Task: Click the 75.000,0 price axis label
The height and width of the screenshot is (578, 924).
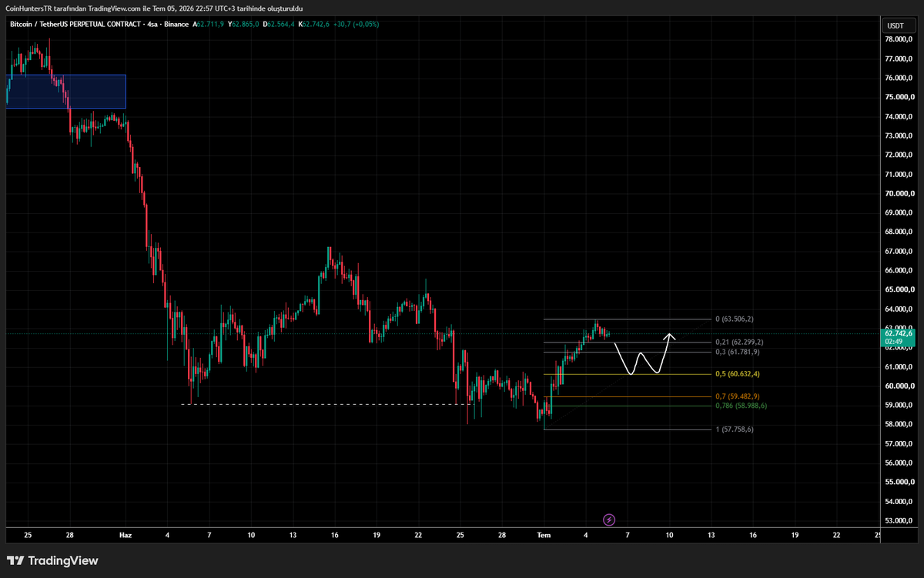Action: coord(899,97)
